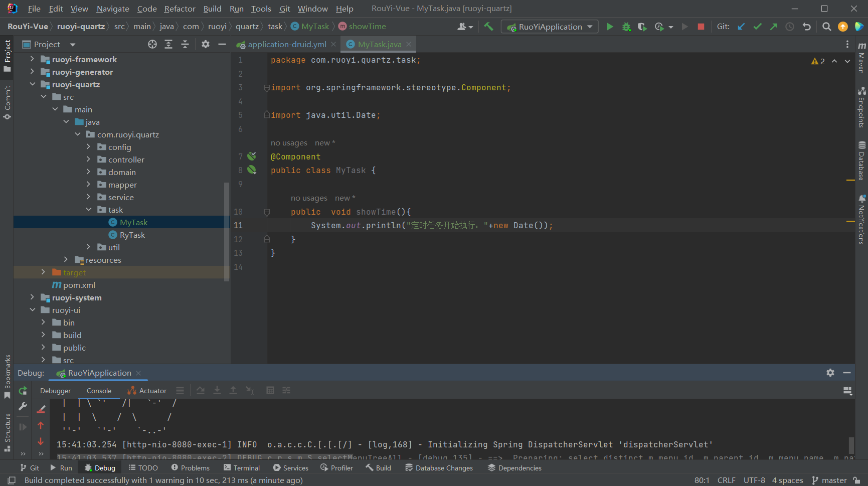Switch to Actuator tab in Debug panel
Screen dimensions: 868x486
pos(147,391)
